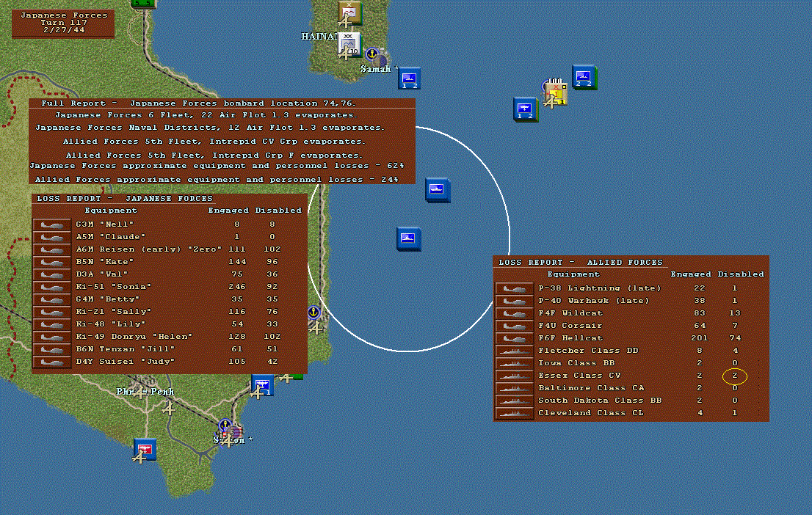Click the Baltimore Class CA ship icon
This screenshot has width=812, height=515.
click(x=514, y=388)
